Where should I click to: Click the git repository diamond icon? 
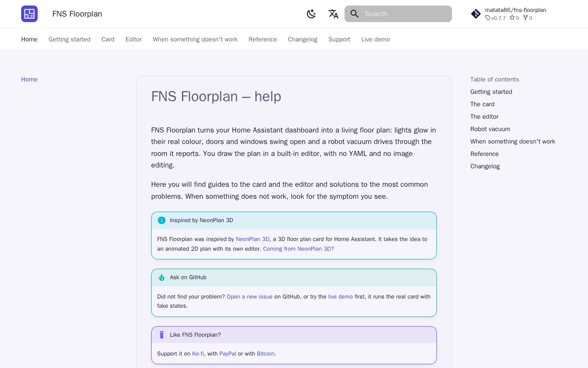[x=476, y=14]
